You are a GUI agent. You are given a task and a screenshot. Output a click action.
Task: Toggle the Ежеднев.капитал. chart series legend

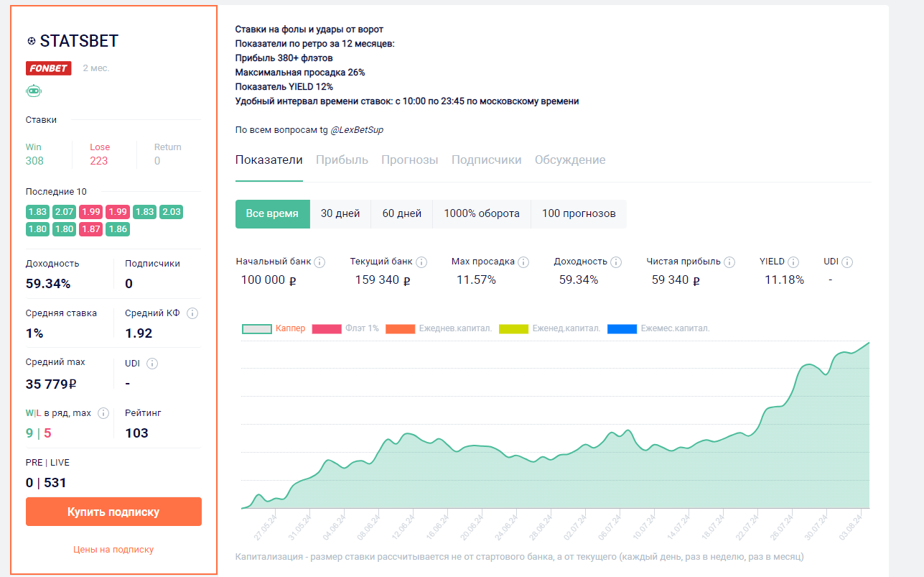coord(439,328)
